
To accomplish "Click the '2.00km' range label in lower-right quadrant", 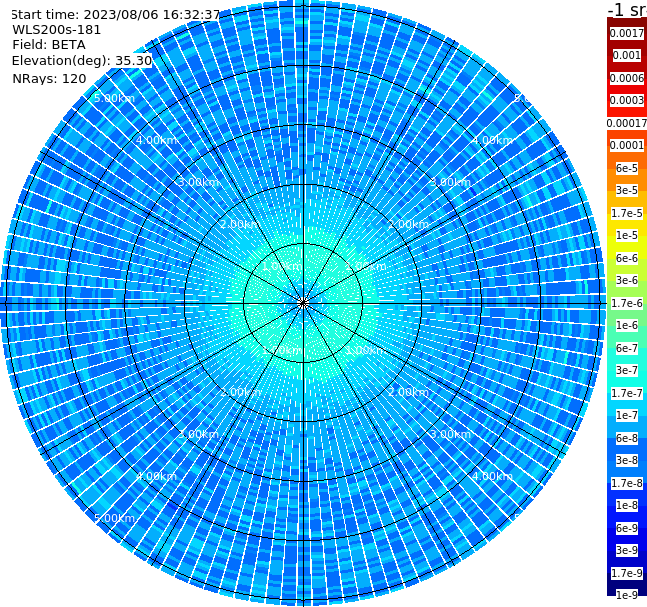I will (x=408, y=392).
